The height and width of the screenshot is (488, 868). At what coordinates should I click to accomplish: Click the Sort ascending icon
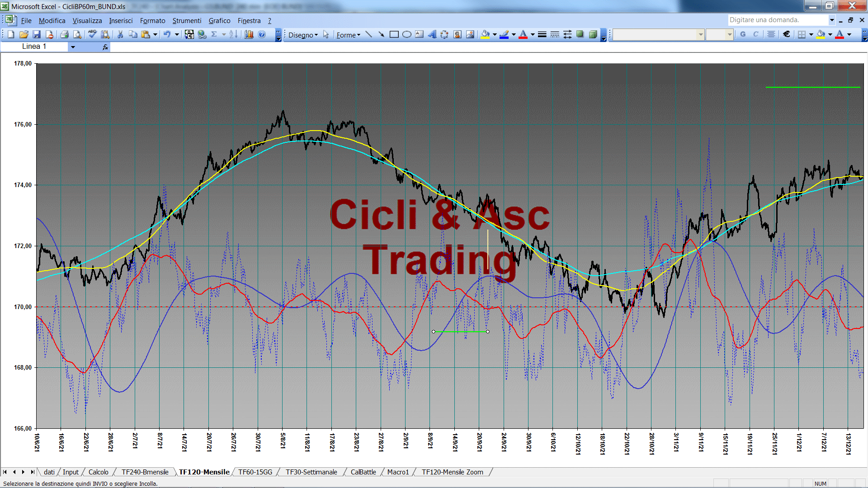point(233,34)
